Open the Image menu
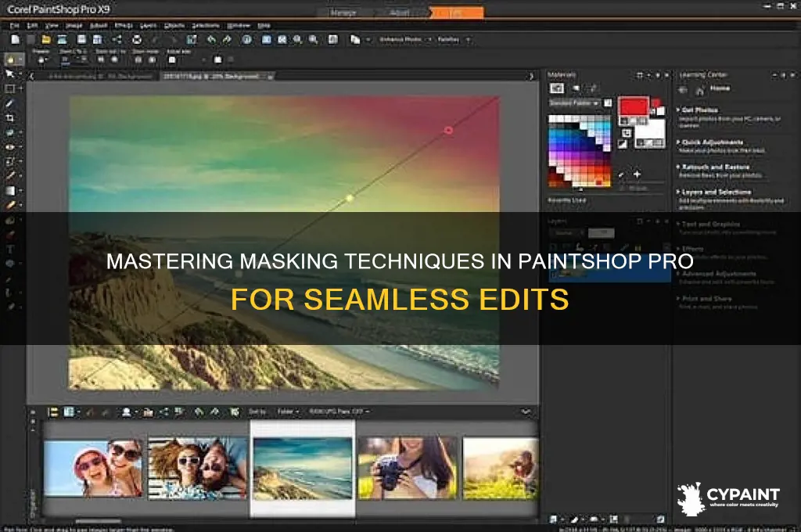 coord(74,26)
